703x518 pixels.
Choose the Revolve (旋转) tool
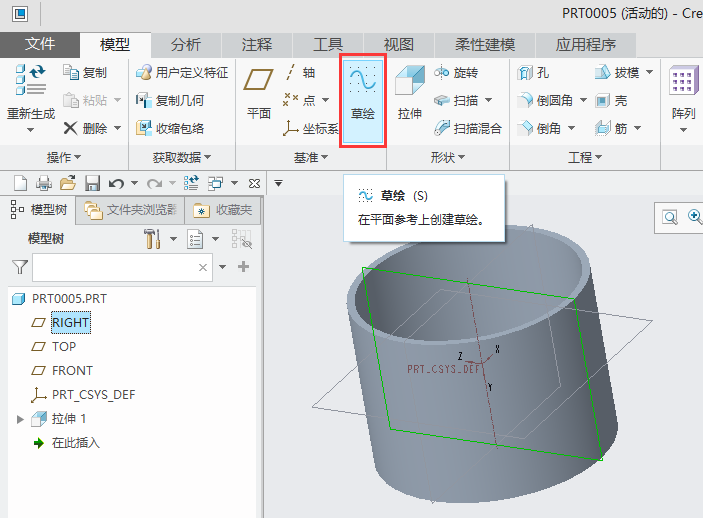point(456,73)
